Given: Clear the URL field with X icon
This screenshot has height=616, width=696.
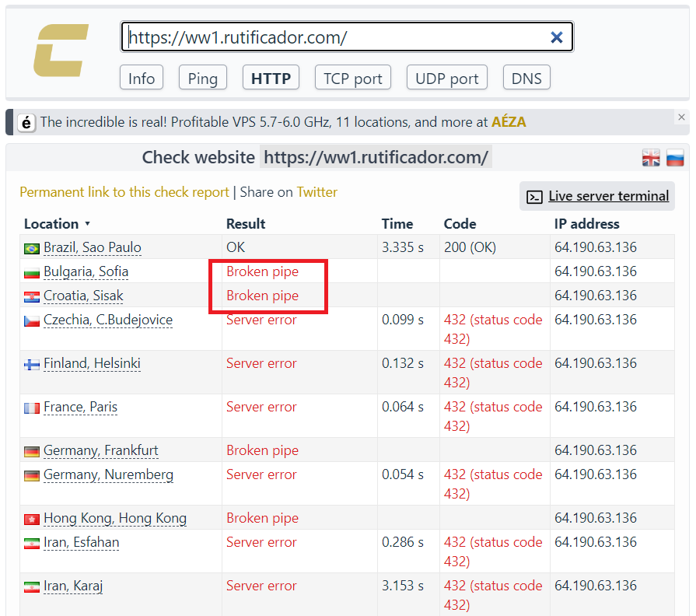Looking at the screenshot, I should (556, 37).
